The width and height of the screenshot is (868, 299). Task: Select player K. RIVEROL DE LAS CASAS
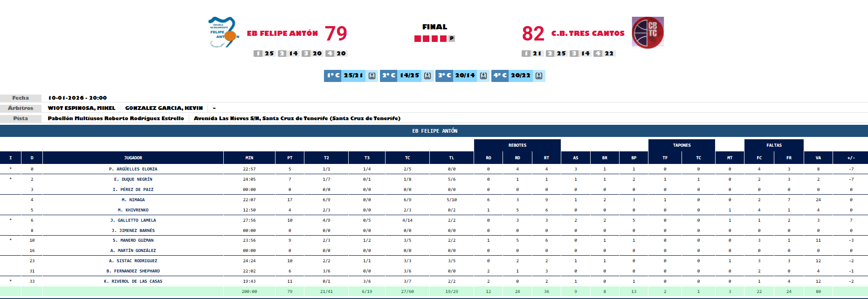click(x=133, y=281)
